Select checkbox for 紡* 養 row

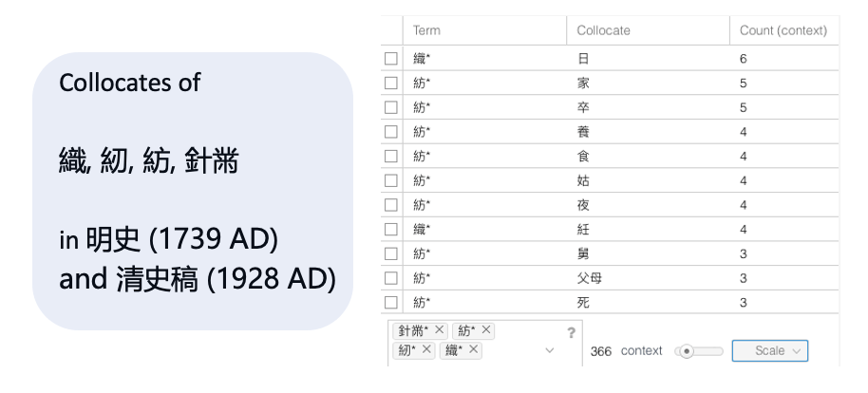(x=391, y=132)
